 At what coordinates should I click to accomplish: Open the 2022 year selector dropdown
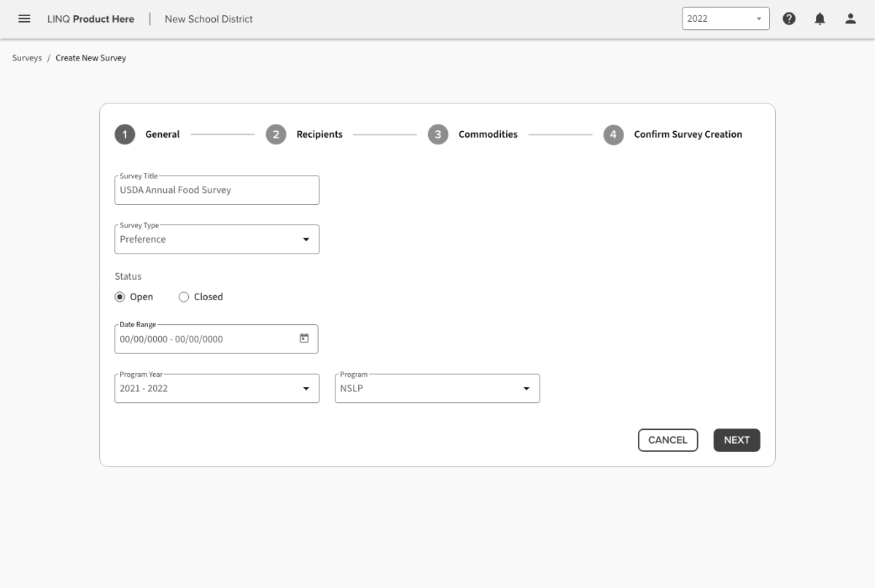(x=725, y=19)
